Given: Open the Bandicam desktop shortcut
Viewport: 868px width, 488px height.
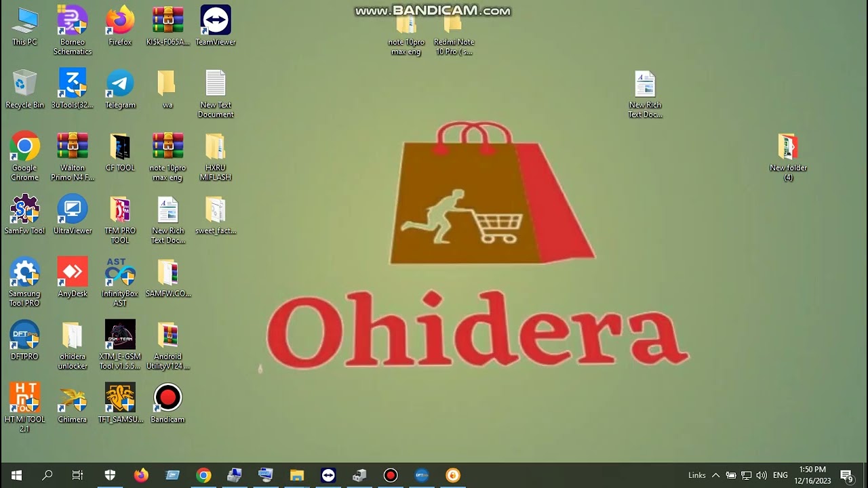Looking at the screenshot, I should click(x=167, y=403).
